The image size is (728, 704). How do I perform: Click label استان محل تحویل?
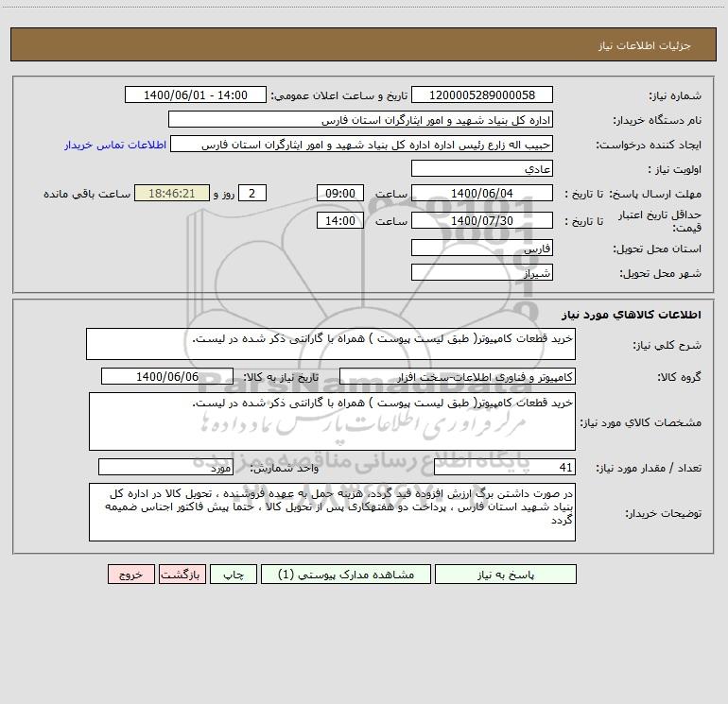(657, 249)
